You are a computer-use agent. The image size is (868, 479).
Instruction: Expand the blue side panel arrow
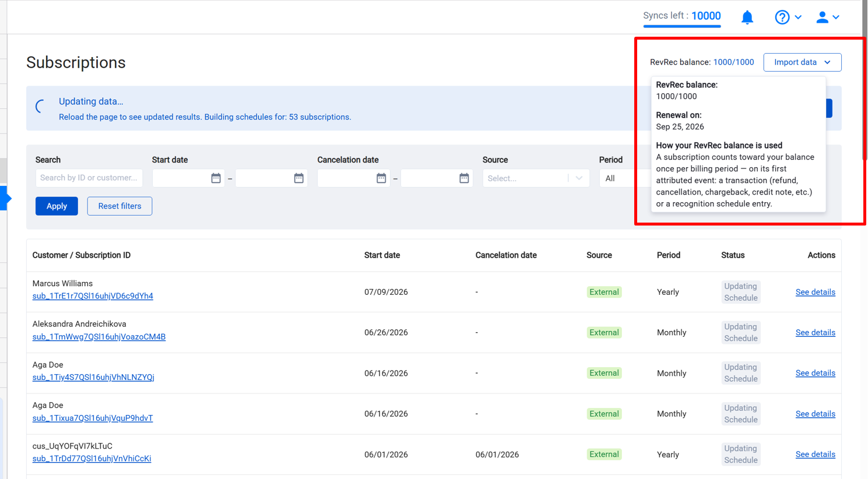6,198
